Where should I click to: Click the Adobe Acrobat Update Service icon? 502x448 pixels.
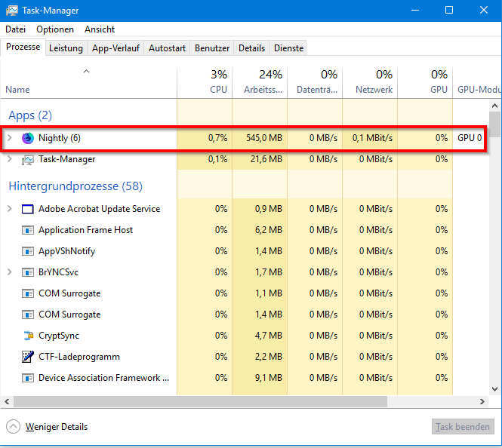click(28, 209)
